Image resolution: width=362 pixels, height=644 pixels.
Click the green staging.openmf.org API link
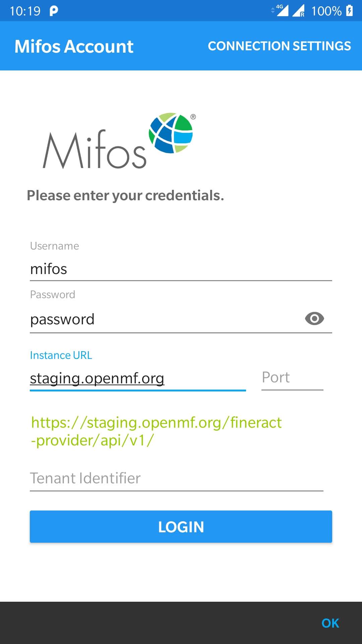[156, 431]
